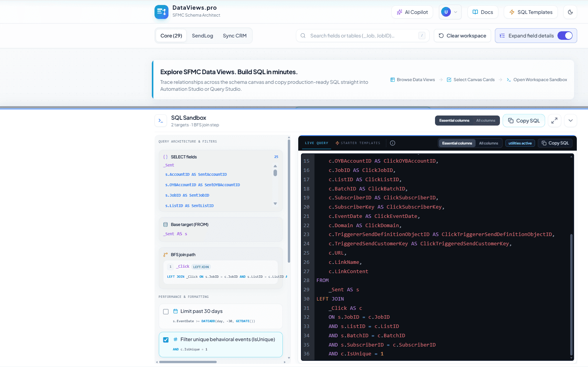Click the left panel vertical scrollbar
The height and width of the screenshot is (367, 588).
(x=289, y=201)
